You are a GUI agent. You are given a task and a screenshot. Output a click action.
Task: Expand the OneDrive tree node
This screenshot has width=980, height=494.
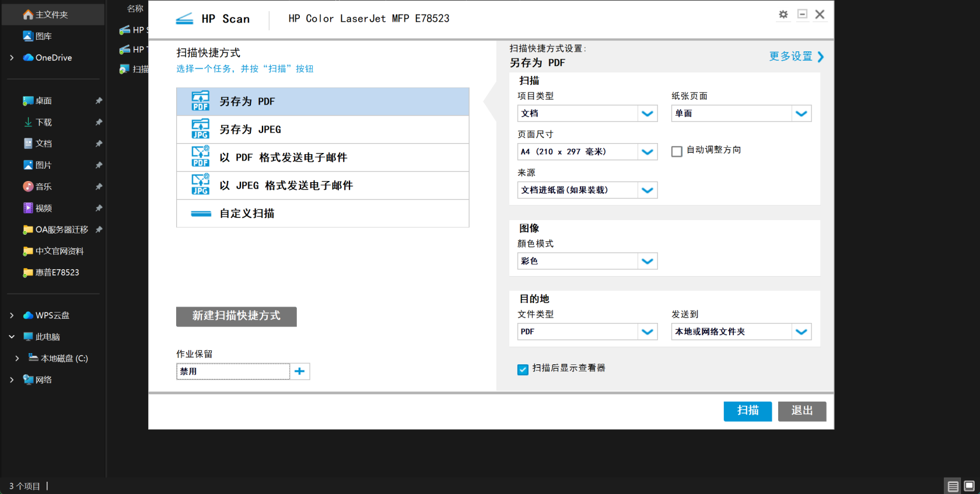tap(12, 58)
